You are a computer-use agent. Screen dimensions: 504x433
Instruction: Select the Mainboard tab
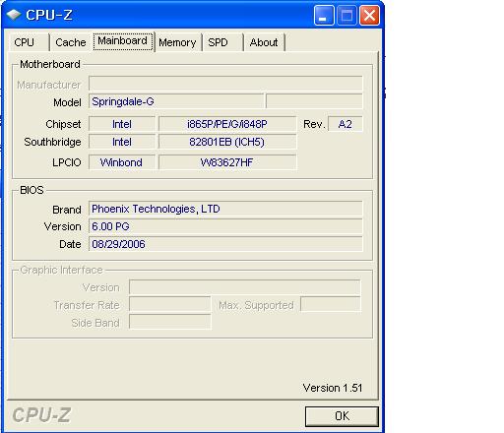(122, 41)
